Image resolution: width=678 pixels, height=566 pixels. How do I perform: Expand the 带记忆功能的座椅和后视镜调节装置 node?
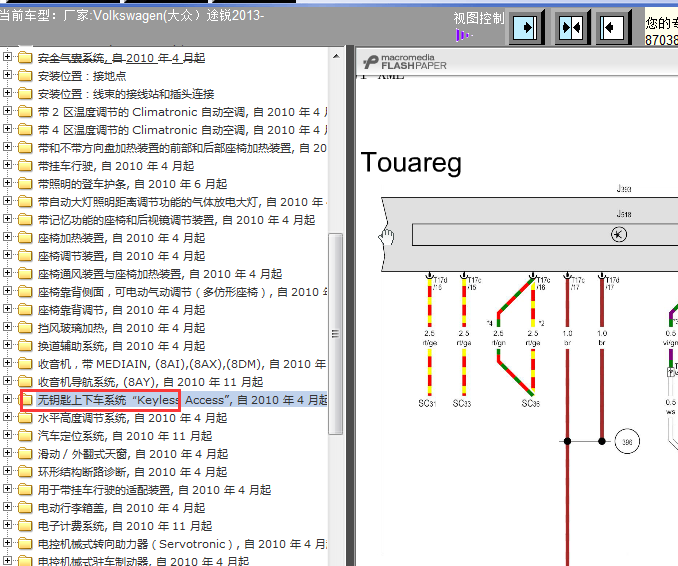[7, 219]
